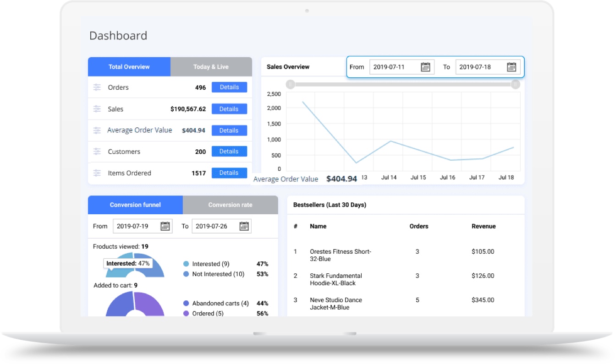Click the Not Interested (10) legend entry
Image resolution: width=615 pixels, height=364 pixels.
pyautogui.click(x=214, y=274)
